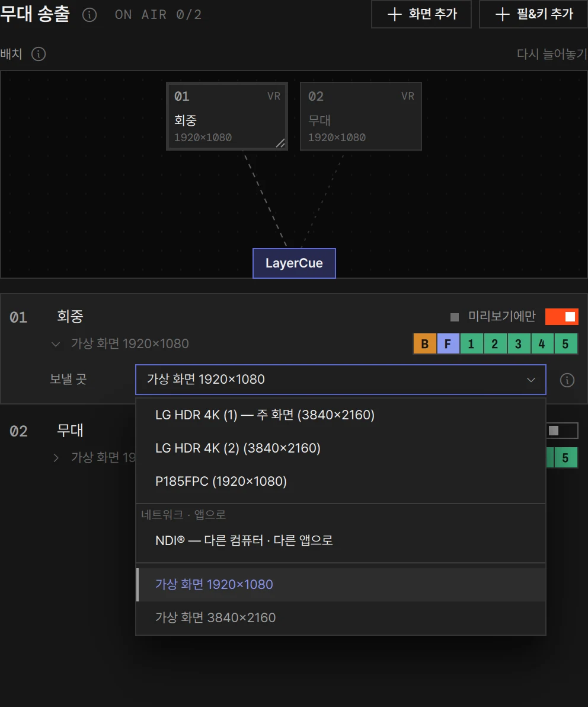Select the 02 무대 node in the layout canvas
The image size is (588, 707).
click(361, 116)
